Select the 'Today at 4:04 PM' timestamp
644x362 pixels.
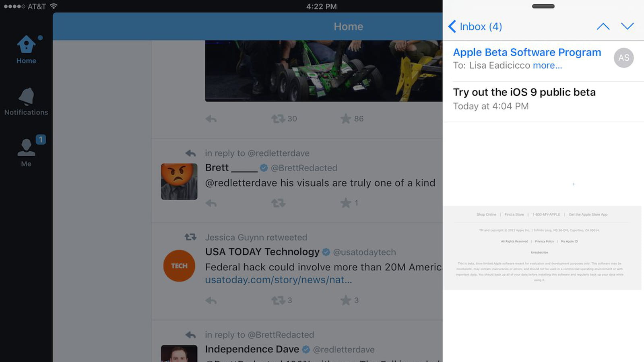[x=491, y=106]
